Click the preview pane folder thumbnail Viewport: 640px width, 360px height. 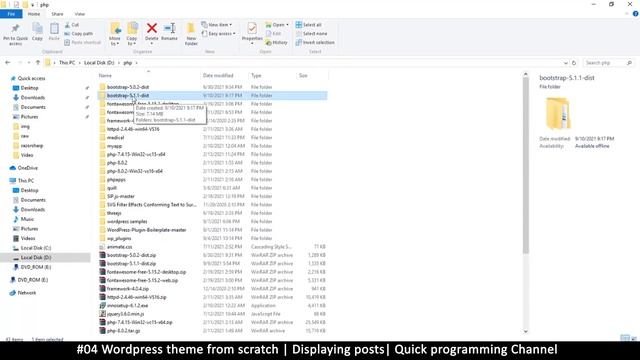coord(558,113)
